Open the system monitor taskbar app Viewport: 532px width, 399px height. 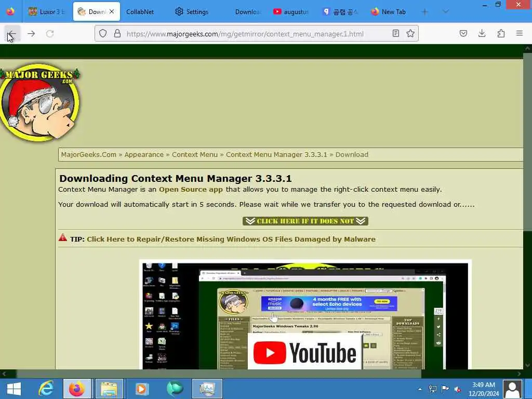pyautogui.click(x=207, y=389)
